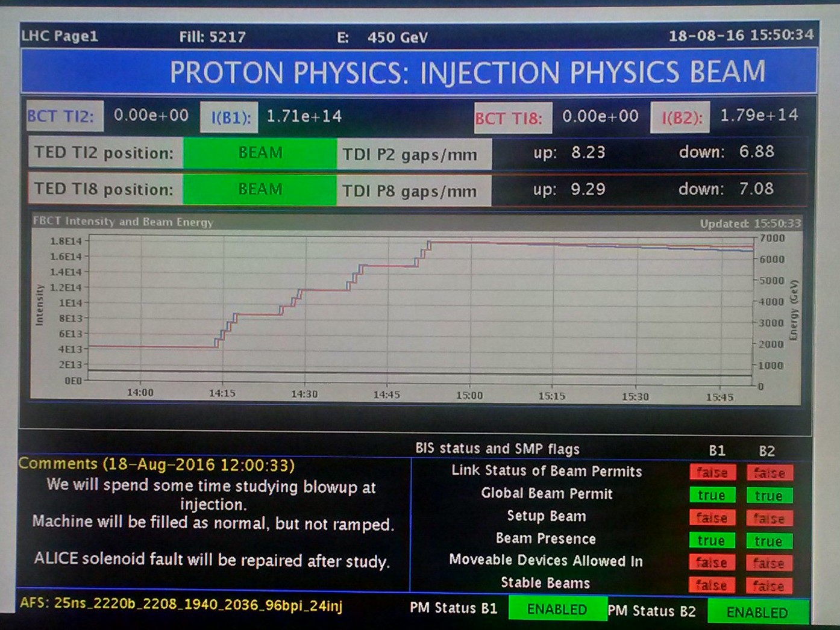Click the "LHC Page1" title text

click(60, 36)
